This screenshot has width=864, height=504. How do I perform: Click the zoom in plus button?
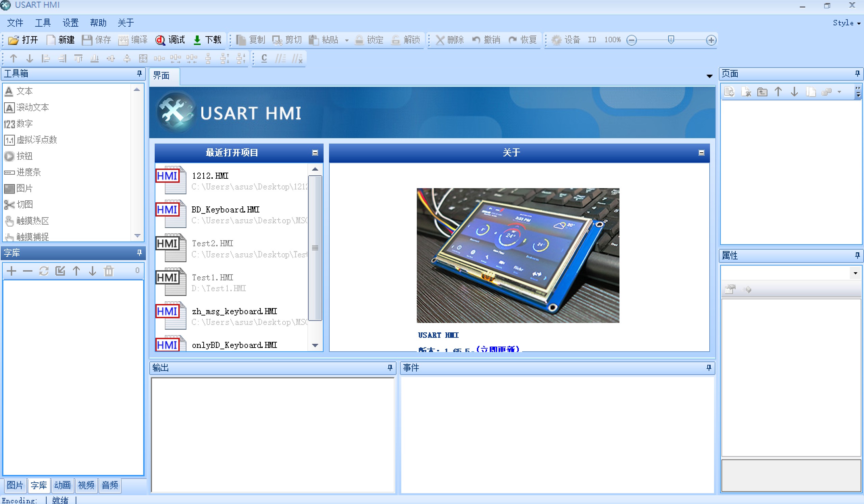click(x=711, y=40)
